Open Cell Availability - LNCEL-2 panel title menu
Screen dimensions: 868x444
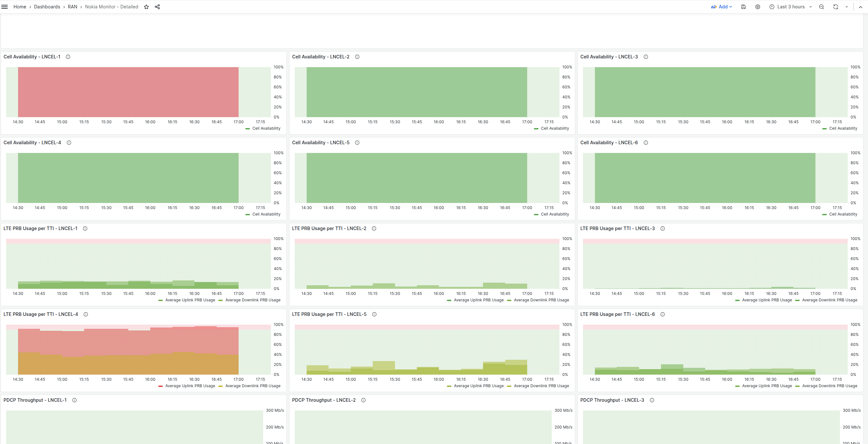[x=321, y=57]
